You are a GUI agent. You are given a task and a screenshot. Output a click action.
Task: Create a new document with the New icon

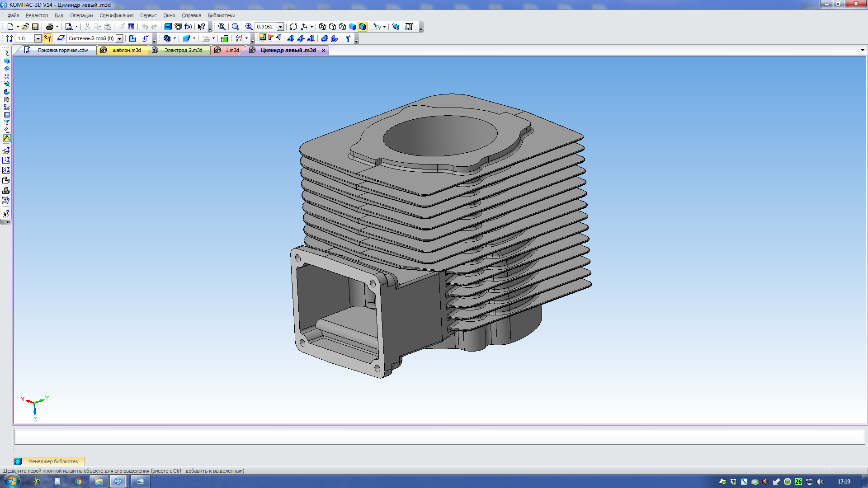[x=10, y=27]
